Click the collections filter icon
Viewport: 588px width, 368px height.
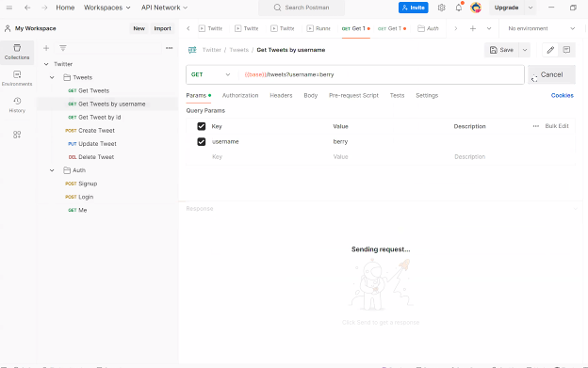point(62,48)
